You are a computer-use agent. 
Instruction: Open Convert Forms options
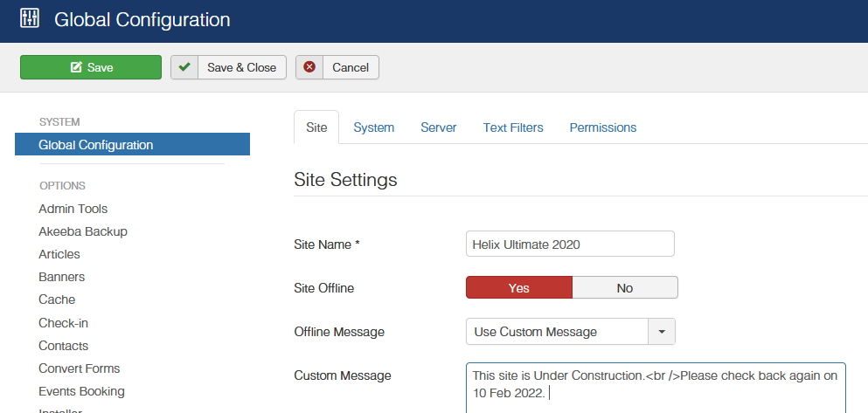80,368
